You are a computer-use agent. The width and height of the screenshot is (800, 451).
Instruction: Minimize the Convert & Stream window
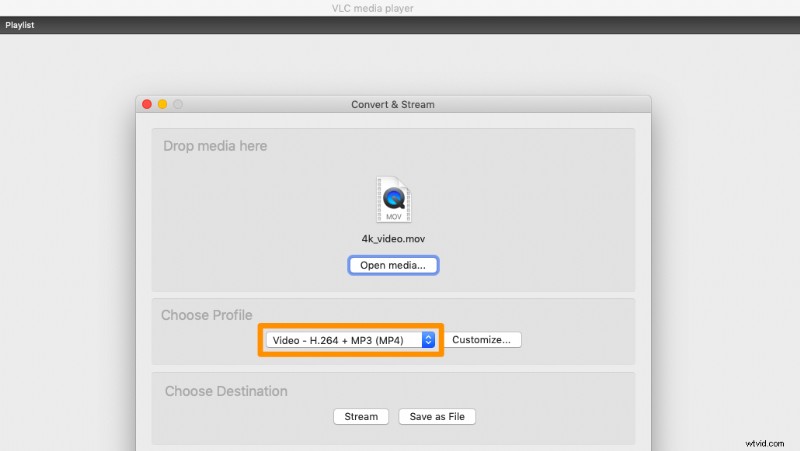point(162,104)
